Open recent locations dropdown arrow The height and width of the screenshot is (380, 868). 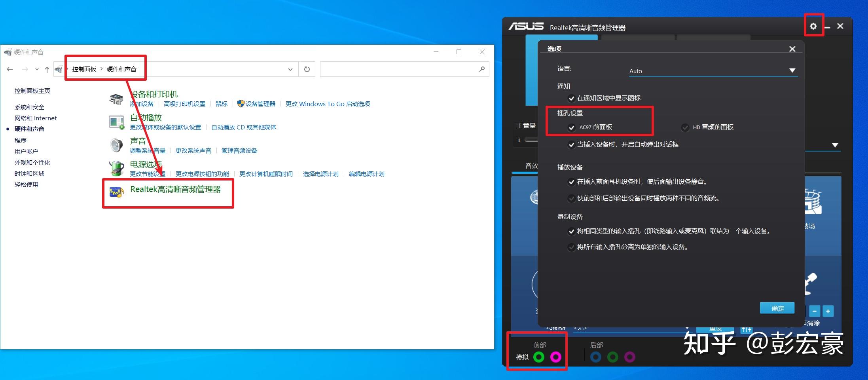pyautogui.click(x=37, y=69)
